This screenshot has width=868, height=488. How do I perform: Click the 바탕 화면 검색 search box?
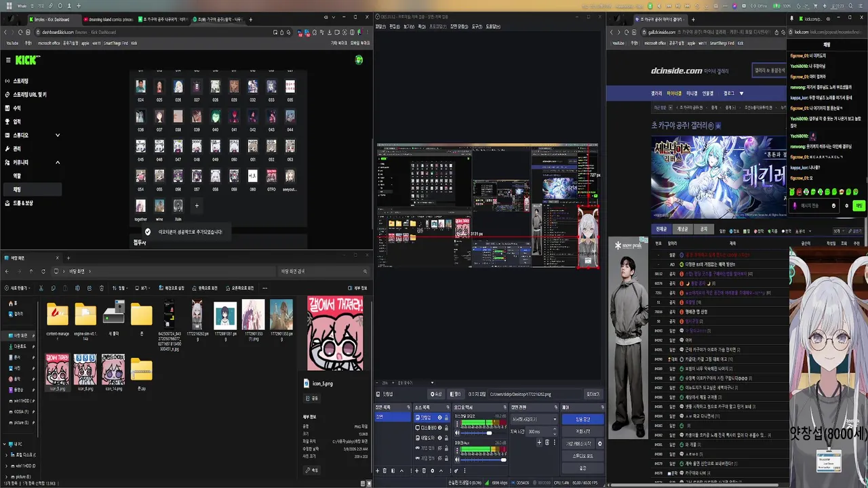coord(323,271)
